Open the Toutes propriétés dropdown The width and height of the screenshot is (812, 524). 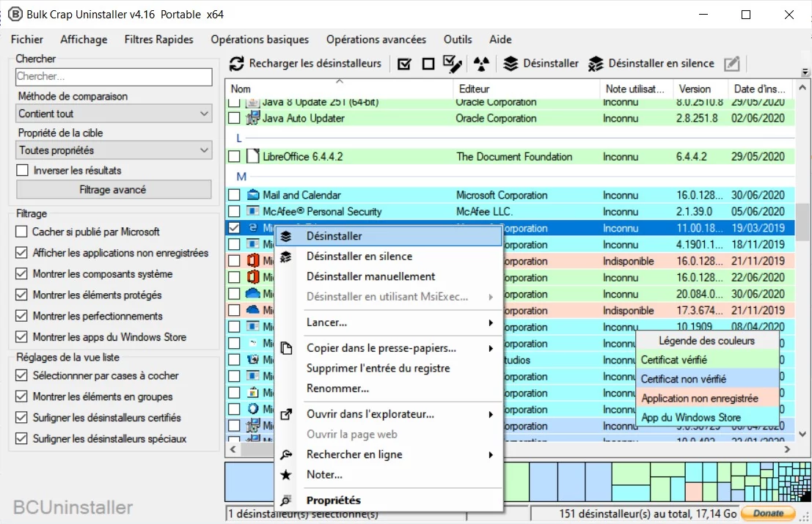114,150
